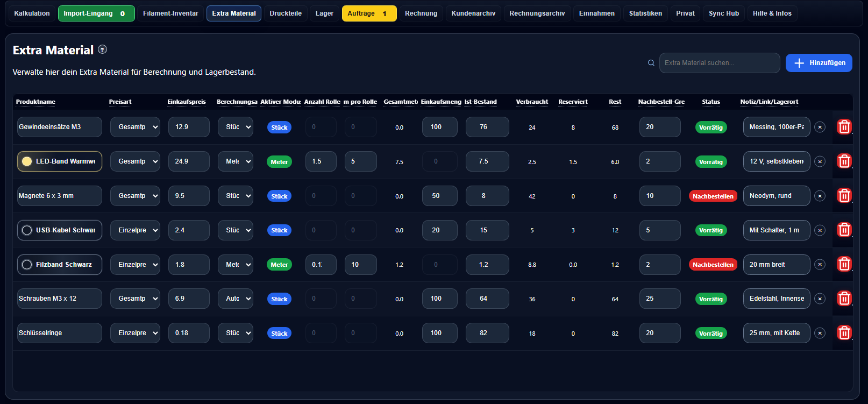Click trash icon for Schrauben M3 x 12
This screenshot has width=868, height=404.
pos(844,299)
